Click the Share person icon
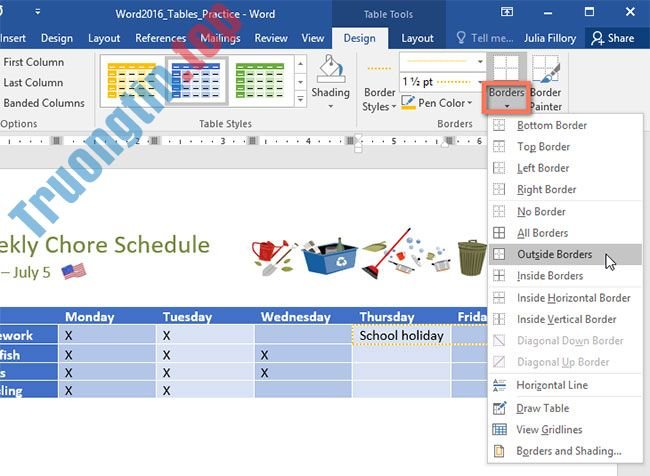Screen dimensions: 650x476 click(597, 38)
